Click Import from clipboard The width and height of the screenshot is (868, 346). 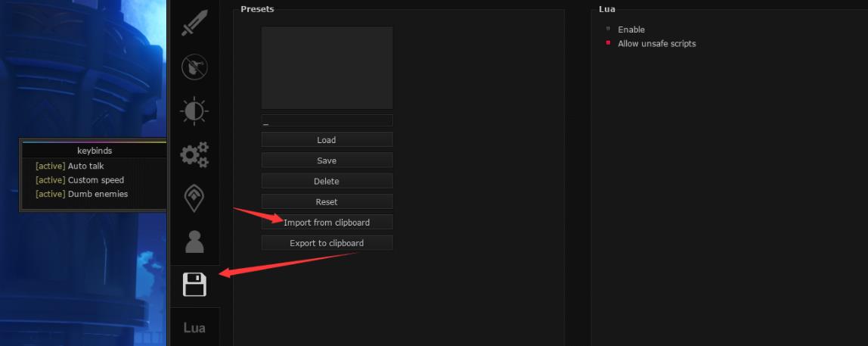pos(327,223)
